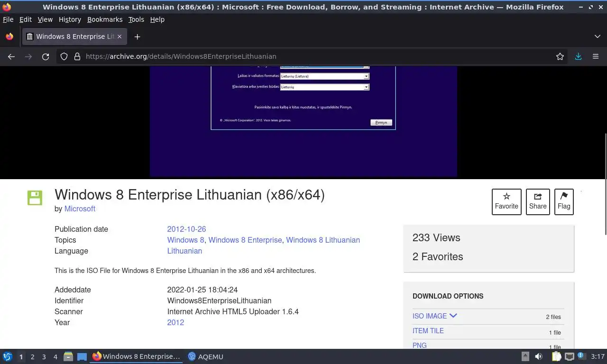The width and height of the screenshot is (607, 364).
Task: Click the installer screenshot preview image
Action: [x=303, y=121]
